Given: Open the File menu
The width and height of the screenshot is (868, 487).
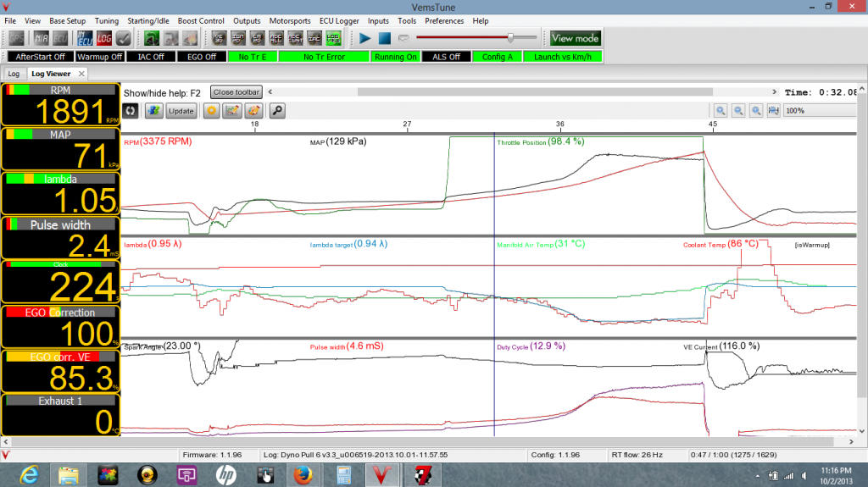Looking at the screenshot, I should 10,20.
